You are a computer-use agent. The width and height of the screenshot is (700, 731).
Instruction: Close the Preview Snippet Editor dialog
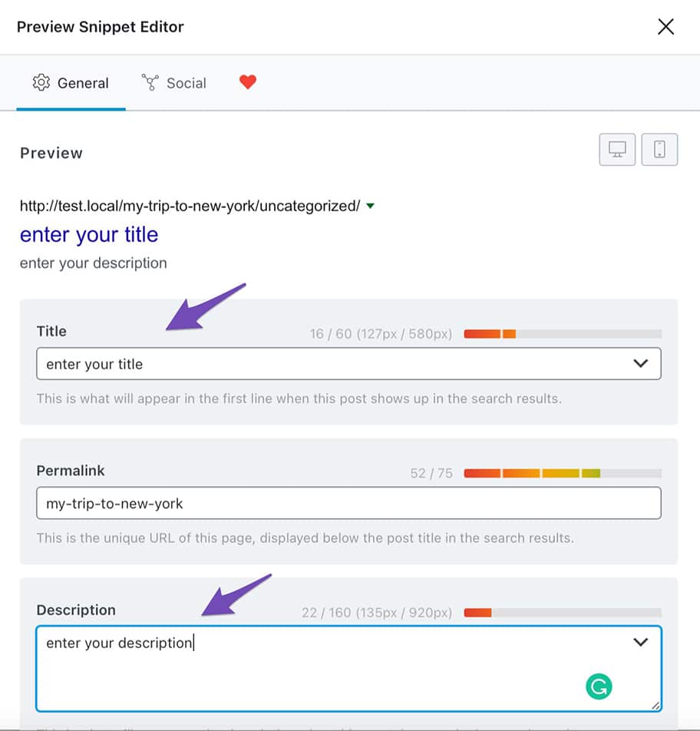coord(665,27)
